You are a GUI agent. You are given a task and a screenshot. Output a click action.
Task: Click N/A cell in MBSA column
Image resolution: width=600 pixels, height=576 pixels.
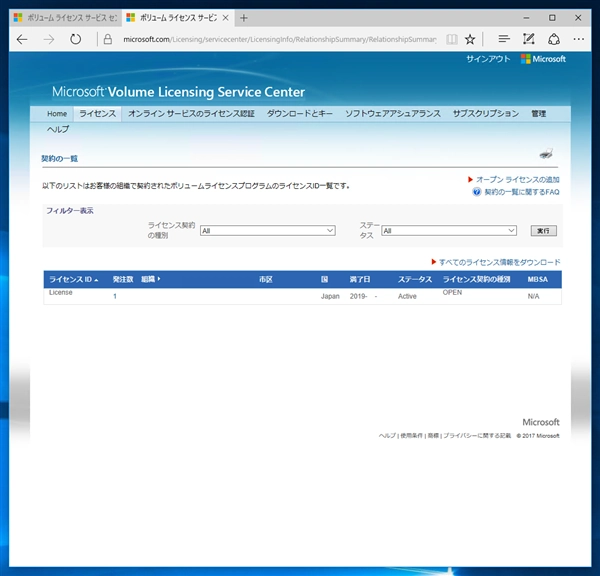(533, 296)
